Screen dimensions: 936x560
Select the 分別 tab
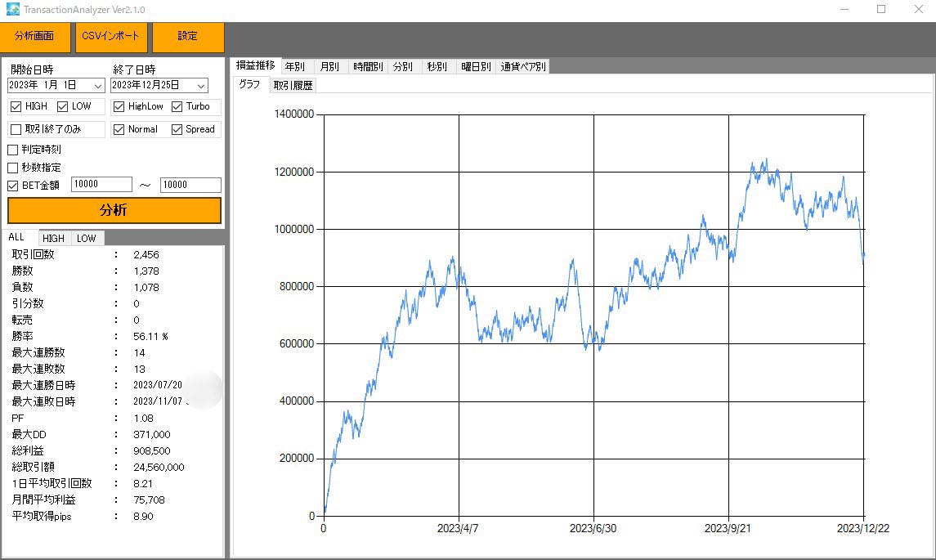point(403,66)
